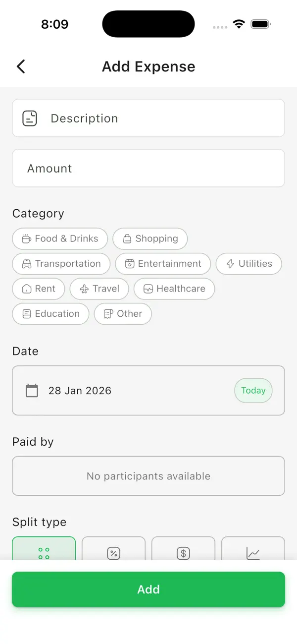
Task: Focus the Amount input field
Action: (x=148, y=168)
